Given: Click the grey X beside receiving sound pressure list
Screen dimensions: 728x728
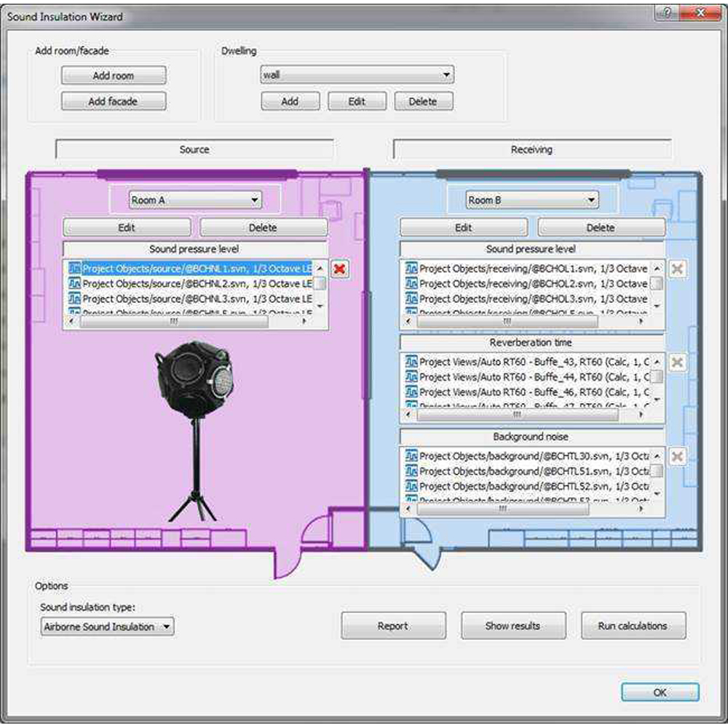Looking at the screenshot, I should pyautogui.click(x=677, y=269).
